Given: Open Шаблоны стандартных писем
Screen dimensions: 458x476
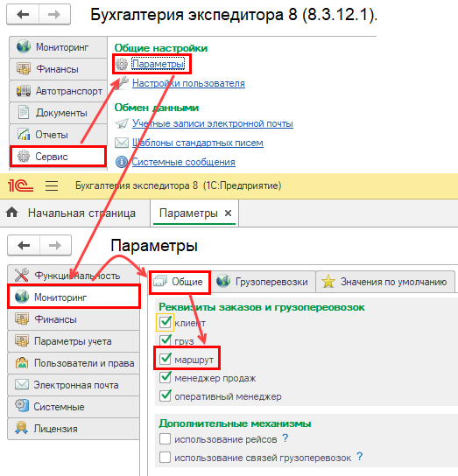Looking at the screenshot, I should point(198,143).
